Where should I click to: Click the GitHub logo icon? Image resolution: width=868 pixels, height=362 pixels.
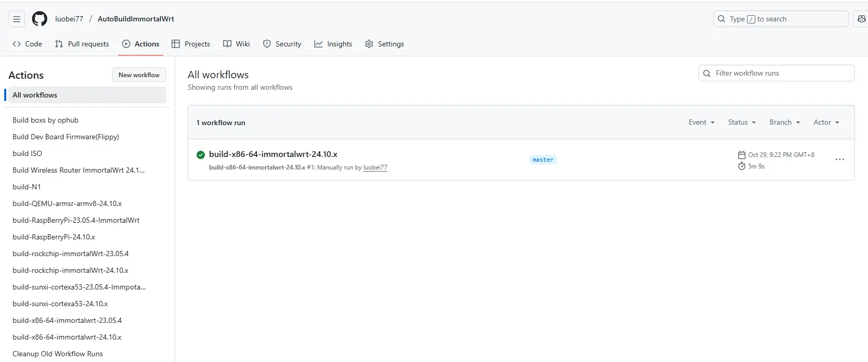click(40, 19)
